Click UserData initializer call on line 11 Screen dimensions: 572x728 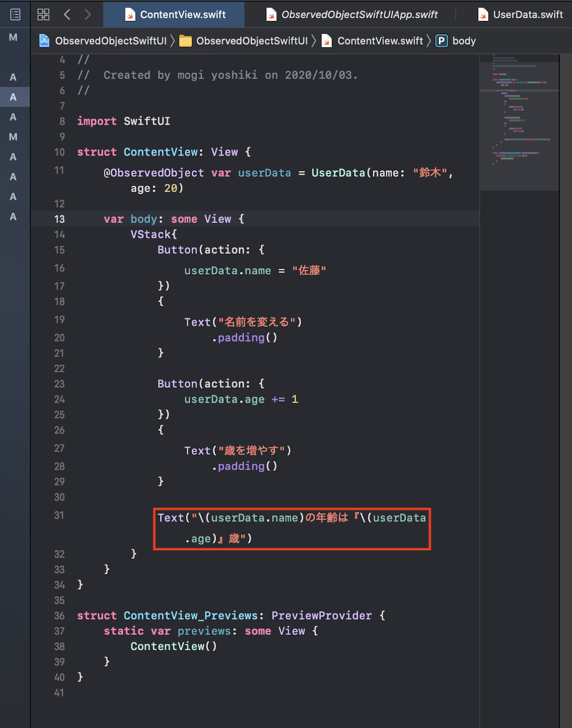338,173
